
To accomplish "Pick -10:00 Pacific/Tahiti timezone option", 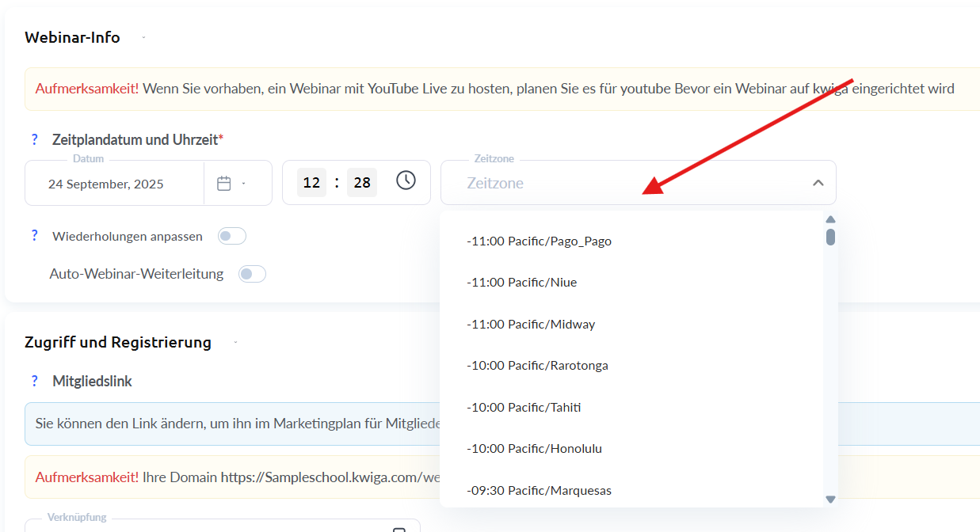I will pos(524,408).
